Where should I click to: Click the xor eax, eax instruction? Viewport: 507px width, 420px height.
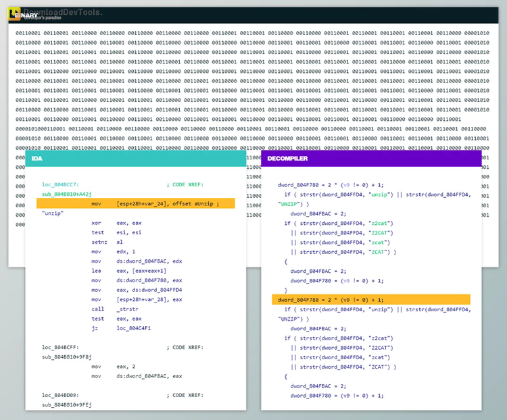(116, 223)
